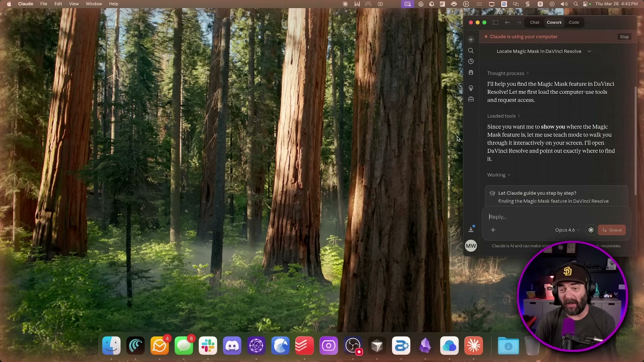Switch to the Code tab

point(574,22)
